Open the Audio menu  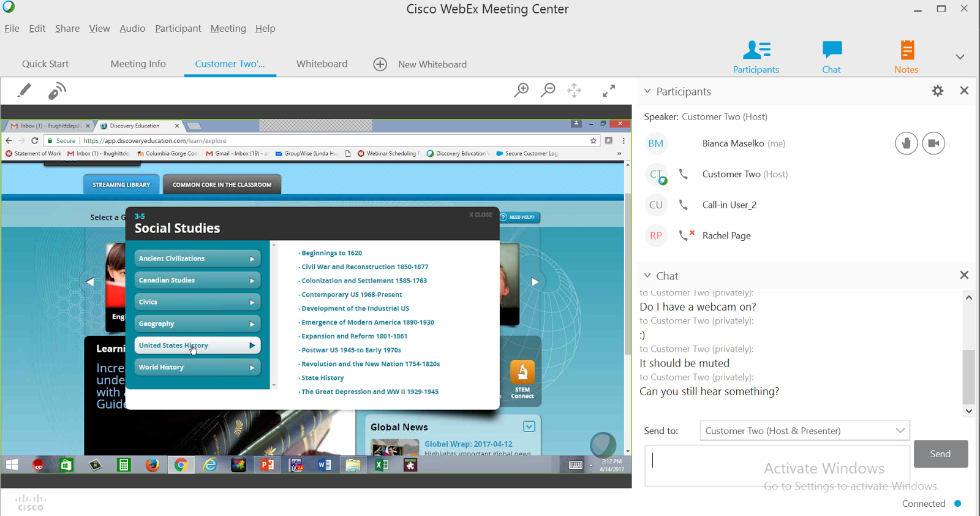pos(132,28)
